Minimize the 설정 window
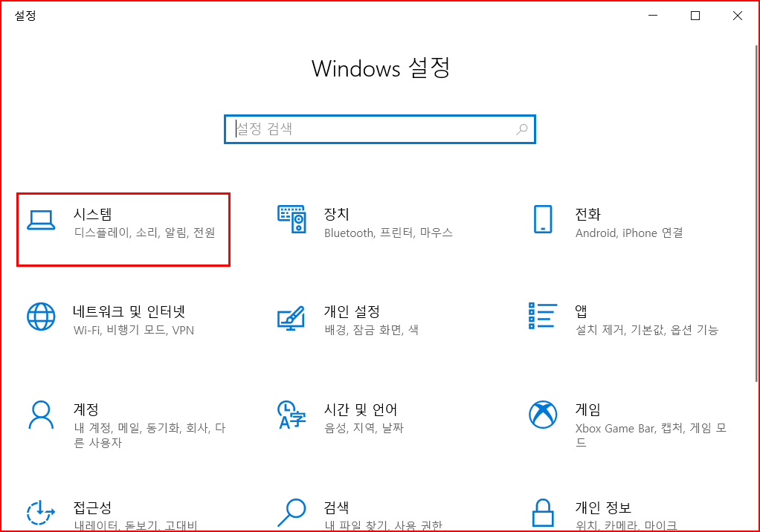This screenshot has height=532, width=760. click(653, 16)
